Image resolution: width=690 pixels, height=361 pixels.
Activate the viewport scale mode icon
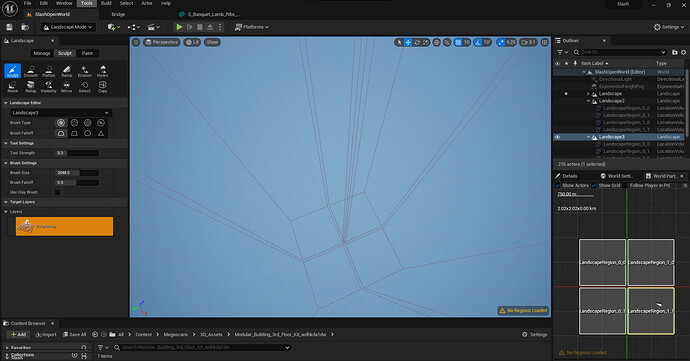coord(426,42)
